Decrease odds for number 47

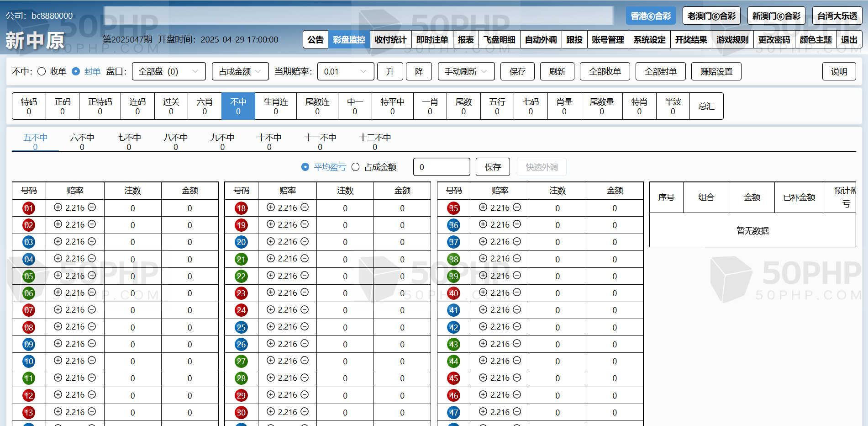(517, 412)
